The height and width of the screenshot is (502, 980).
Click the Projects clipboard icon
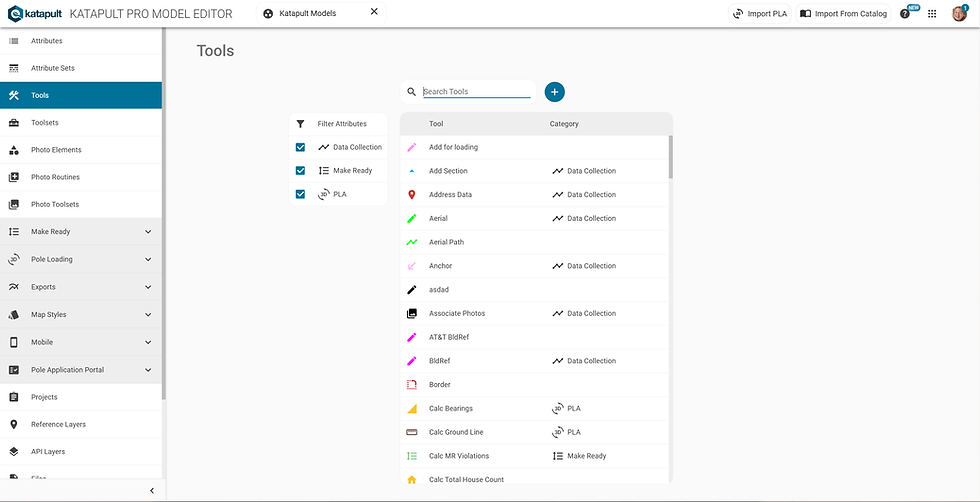[14, 397]
